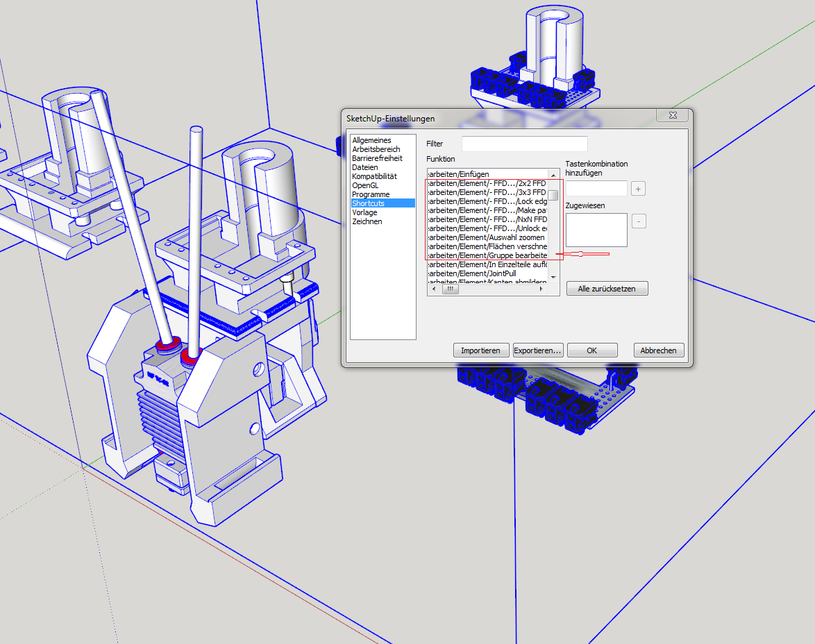Screen dimensions: 815x644
Task: Click the Tastenkombination hinzufügen input box
Action: tap(596, 189)
